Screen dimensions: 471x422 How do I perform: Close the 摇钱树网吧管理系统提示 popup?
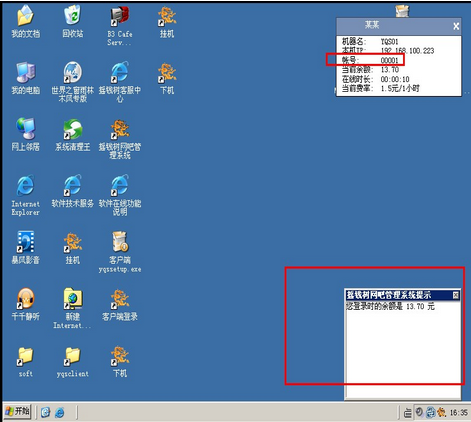(x=456, y=295)
